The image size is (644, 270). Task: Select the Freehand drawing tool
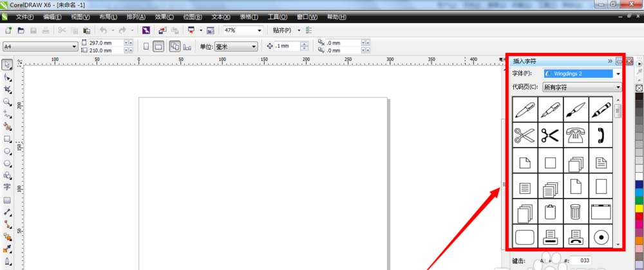point(7,114)
